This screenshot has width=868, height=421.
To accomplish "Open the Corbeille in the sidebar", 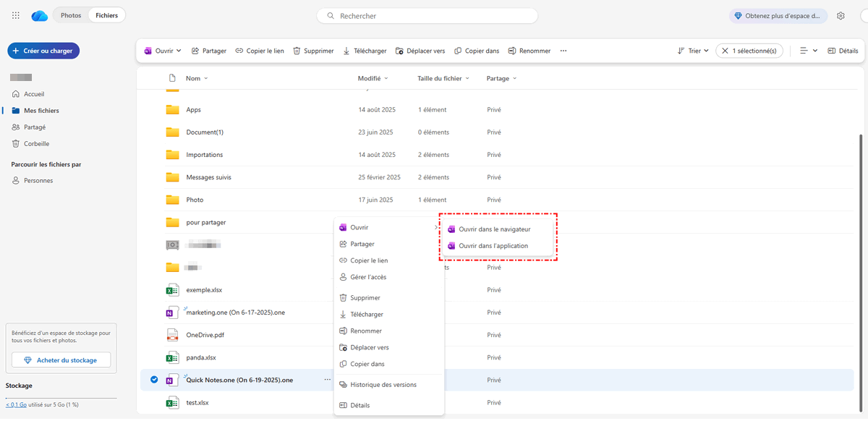I will tap(36, 144).
